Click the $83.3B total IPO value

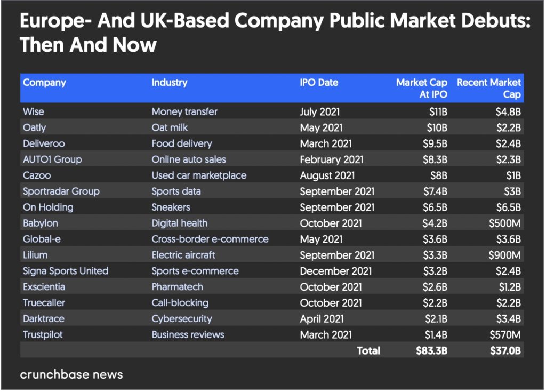point(431,351)
